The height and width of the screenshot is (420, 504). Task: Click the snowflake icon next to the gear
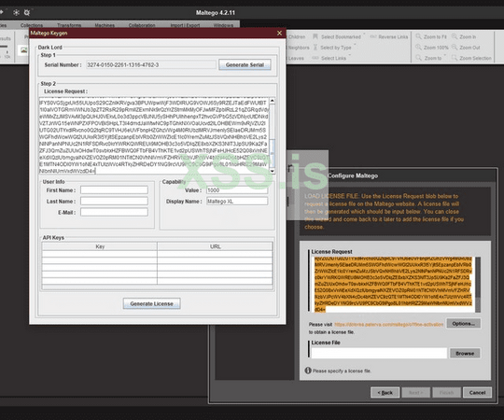click(16, 12)
